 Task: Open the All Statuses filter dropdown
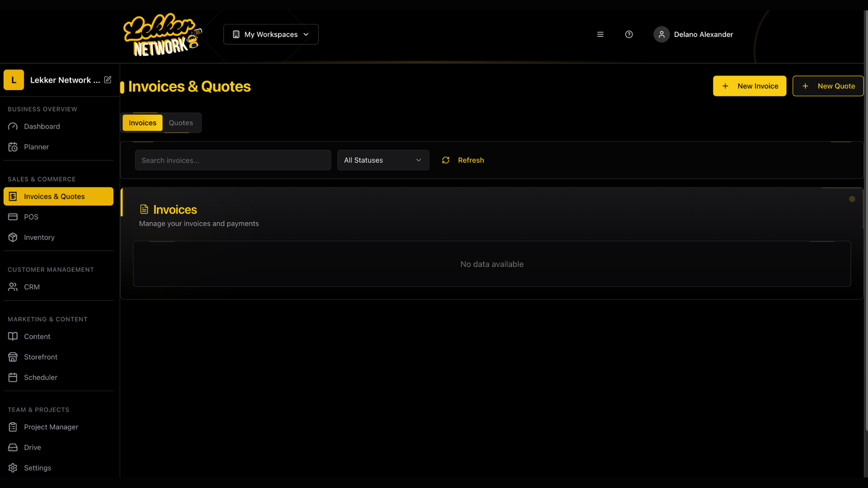pos(383,160)
